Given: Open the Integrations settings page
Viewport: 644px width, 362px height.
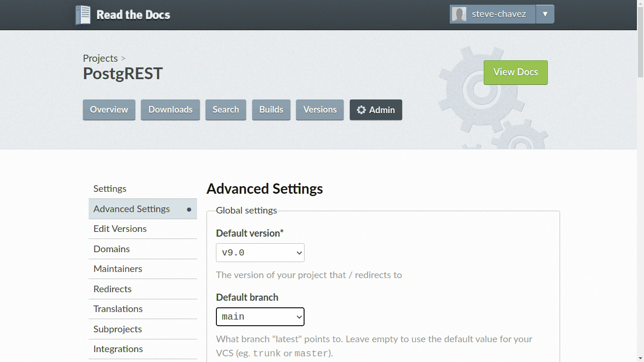Looking at the screenshot, I should point(118,349).
